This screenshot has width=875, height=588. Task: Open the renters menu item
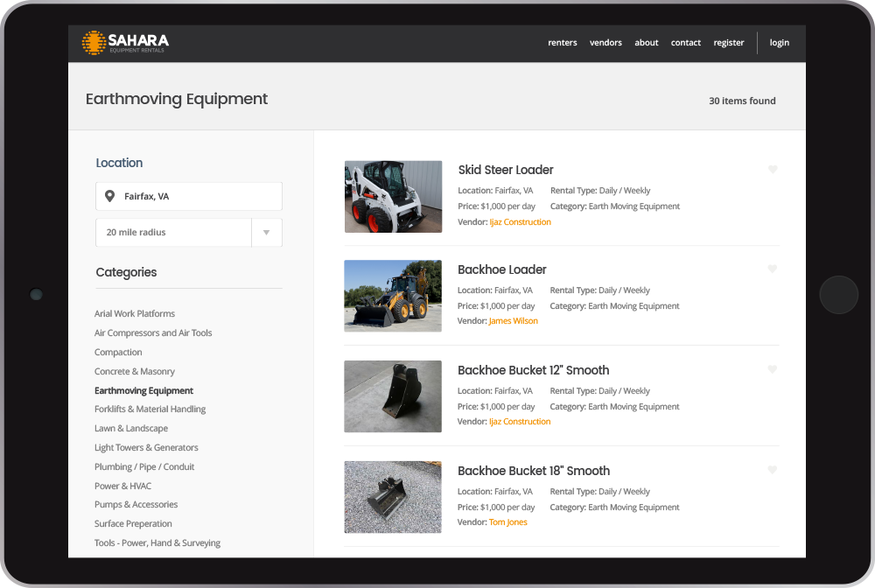point(563,43)
